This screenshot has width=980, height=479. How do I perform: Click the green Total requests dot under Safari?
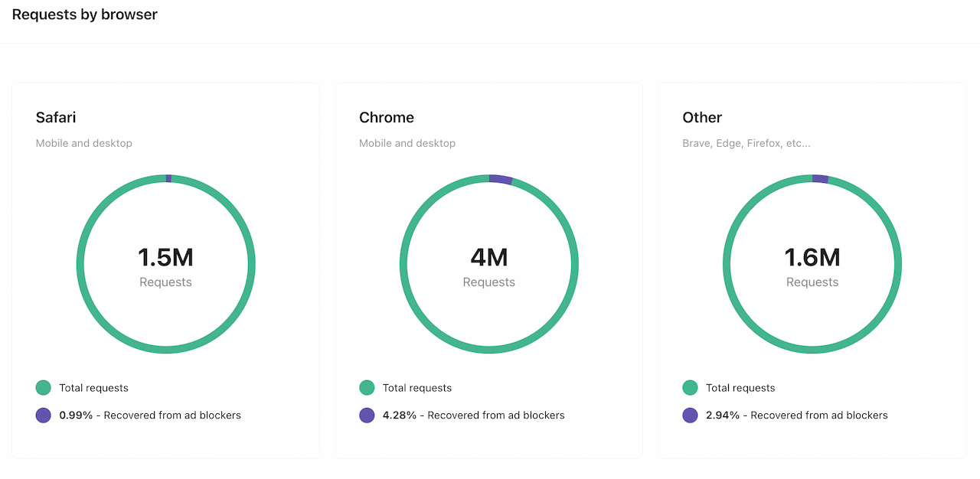[x=43, y=388]
